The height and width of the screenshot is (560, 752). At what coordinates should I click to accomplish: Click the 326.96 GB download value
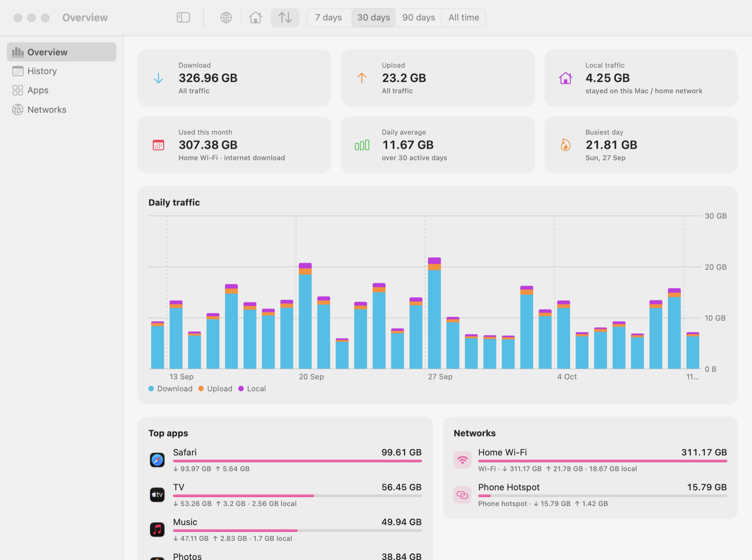tap(208, 78)
